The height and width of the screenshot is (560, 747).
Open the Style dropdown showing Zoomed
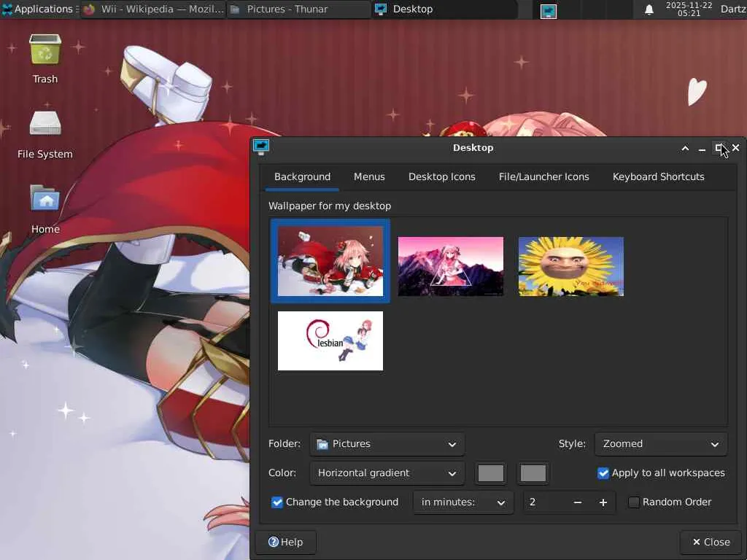661,444
